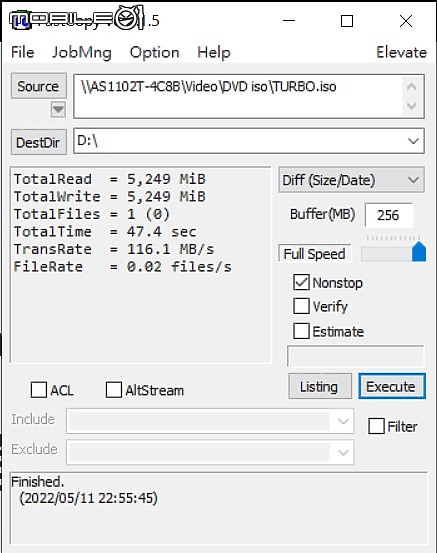This screenshot has width=437, height=553.
Task: Click the Full Speed slider handle
Action: coord(419,251)
